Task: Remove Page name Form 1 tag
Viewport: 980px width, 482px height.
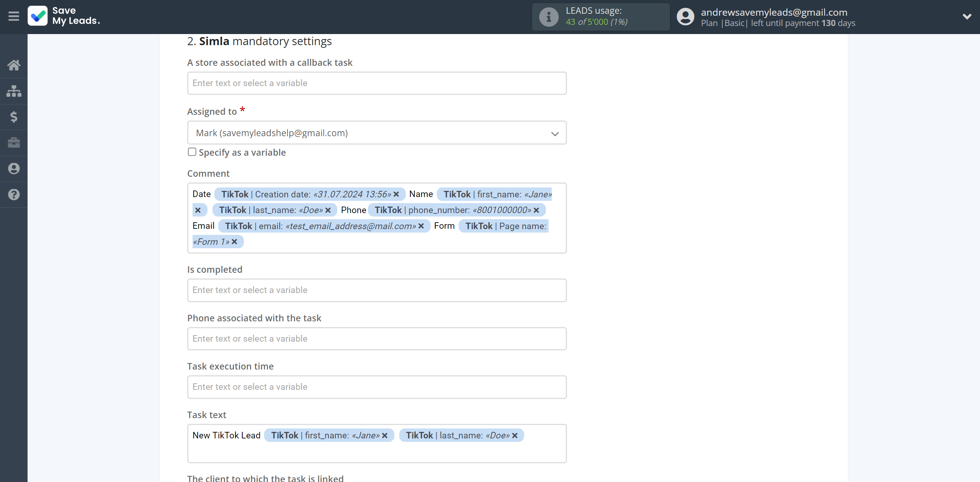Action: click(x=235, y=242)
